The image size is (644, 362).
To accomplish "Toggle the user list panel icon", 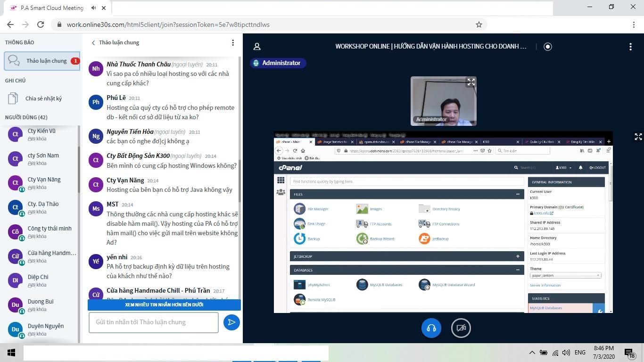I will 257,46.
